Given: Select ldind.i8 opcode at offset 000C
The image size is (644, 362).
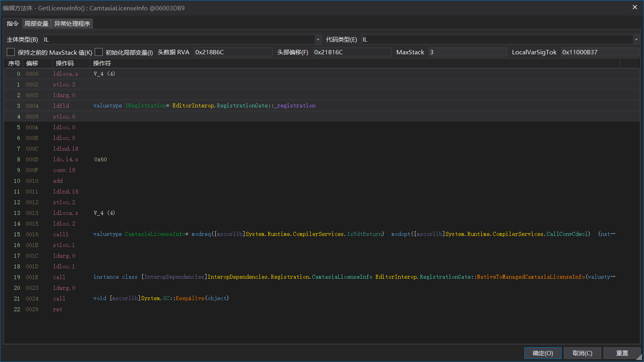Looking at the screenshot, I should (66, 149).
